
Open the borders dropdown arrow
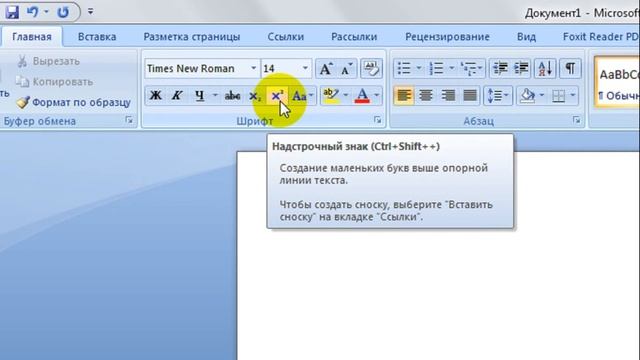573,96
